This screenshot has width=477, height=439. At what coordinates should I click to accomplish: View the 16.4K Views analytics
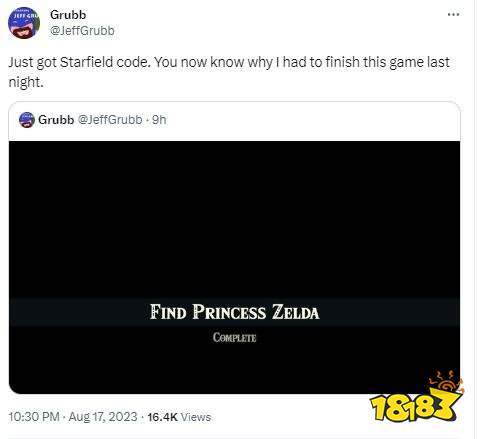pos(179,417)
